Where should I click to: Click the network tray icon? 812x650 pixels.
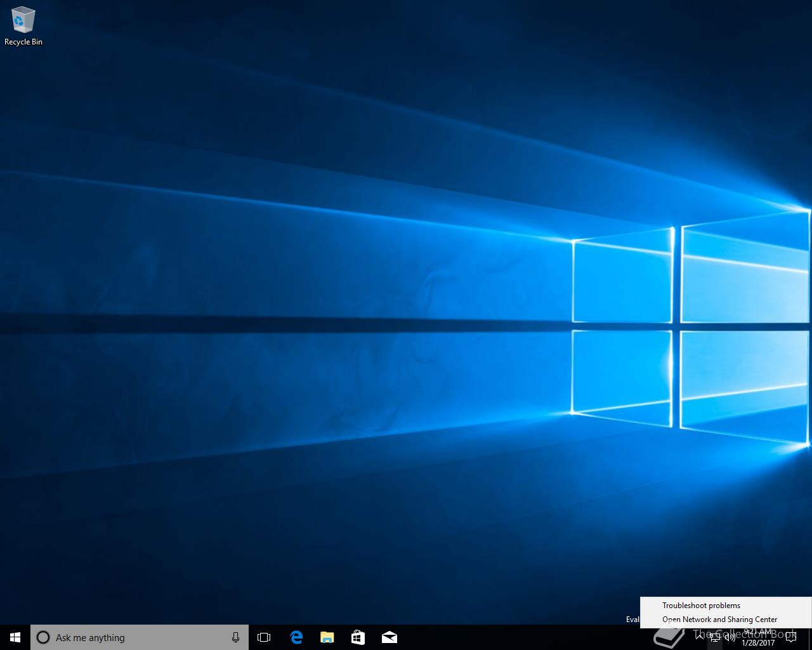tap(715, 637)
